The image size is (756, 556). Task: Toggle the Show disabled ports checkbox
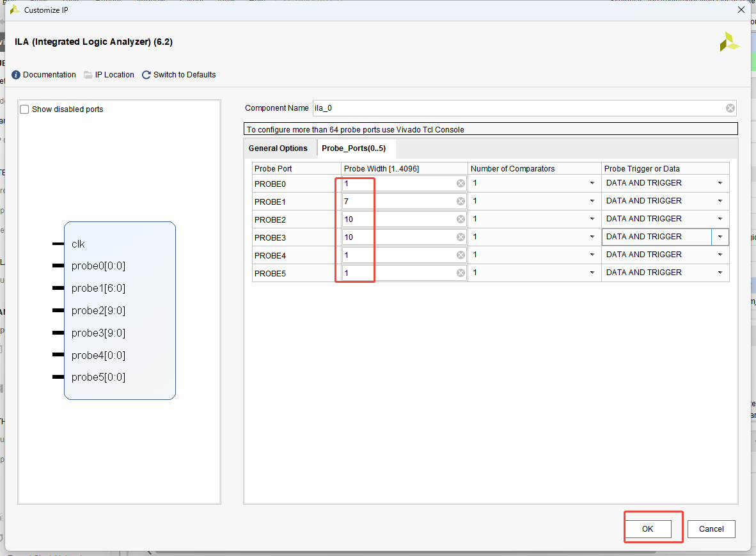pyautogui.click(x=24, y=109)
